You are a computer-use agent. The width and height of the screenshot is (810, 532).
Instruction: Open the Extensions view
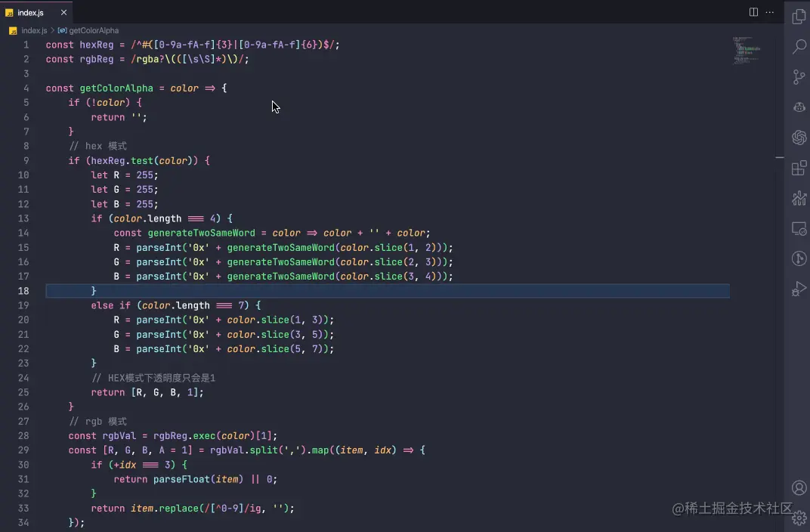[799, 168]
